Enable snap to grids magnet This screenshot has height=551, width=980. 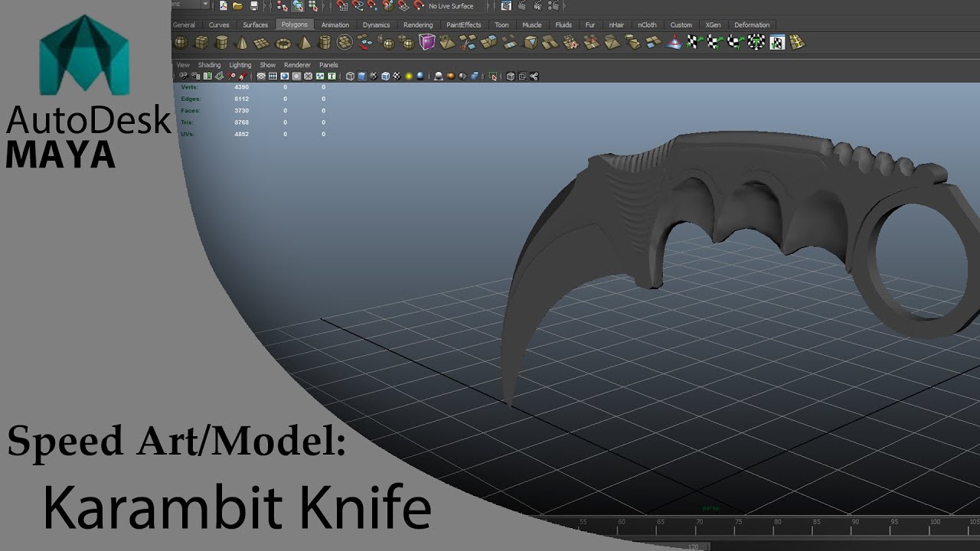(x=342, y=5)
